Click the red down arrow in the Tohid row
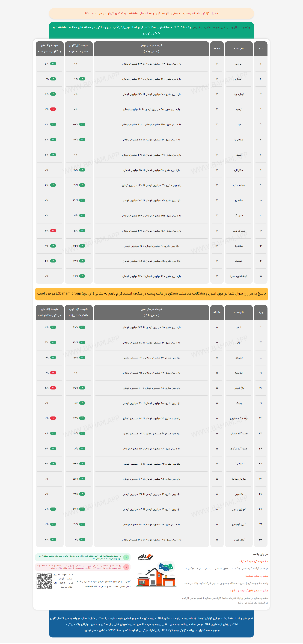The height and width of the screenshot is (644, 303). 53,109
